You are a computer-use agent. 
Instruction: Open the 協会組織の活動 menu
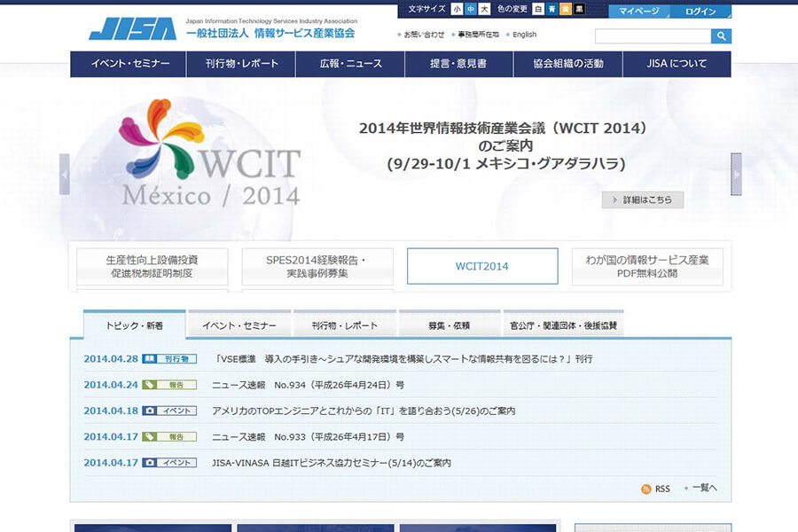(x=568, y=64)
